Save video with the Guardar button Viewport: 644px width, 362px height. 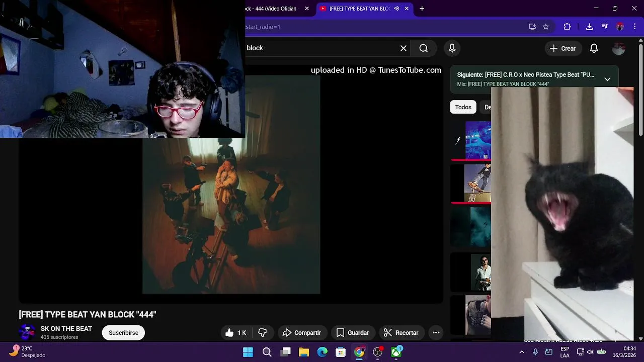(x=353, y=333)
